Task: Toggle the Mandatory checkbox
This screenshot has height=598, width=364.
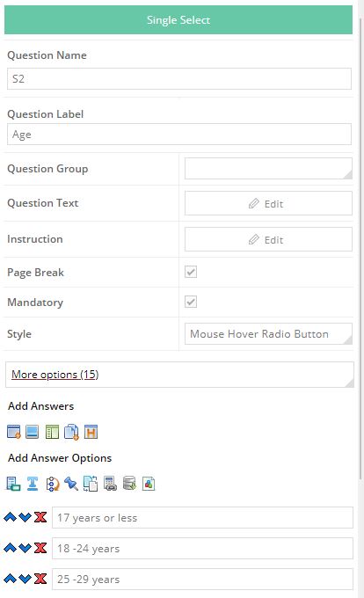Action: click(x=191, y=302)
